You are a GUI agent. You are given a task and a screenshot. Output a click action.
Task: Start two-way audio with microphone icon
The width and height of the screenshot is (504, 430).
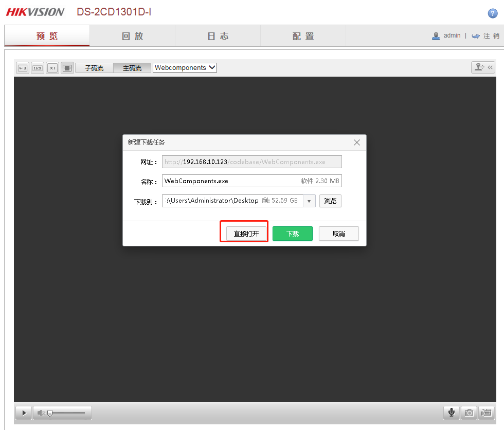point(452,413)
